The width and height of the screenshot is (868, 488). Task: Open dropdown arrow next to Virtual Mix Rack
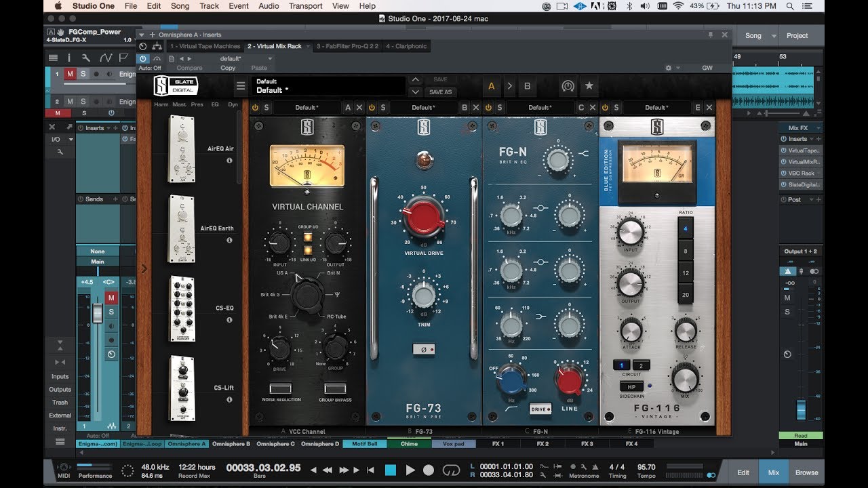(x=308, y=47)
